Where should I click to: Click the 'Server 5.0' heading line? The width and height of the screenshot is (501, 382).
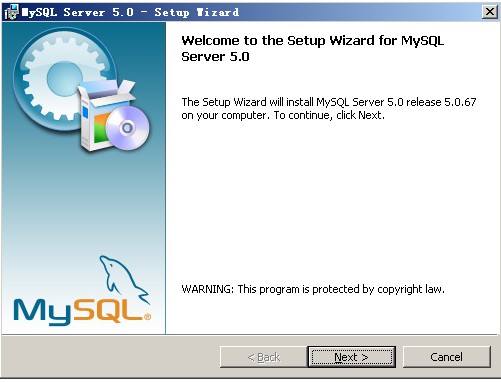pyautogui.click(x=215, y=57)
